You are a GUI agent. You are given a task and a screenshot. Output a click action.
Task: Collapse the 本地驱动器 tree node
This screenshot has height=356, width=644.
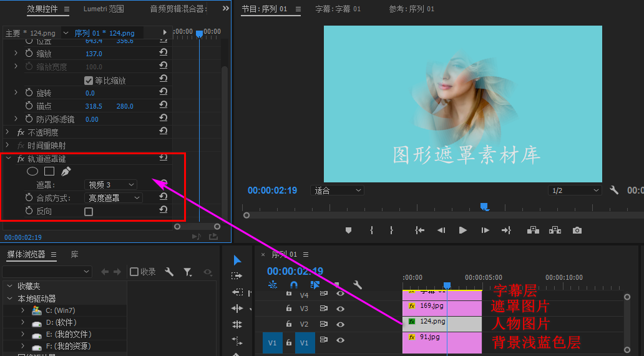[10, 299]
